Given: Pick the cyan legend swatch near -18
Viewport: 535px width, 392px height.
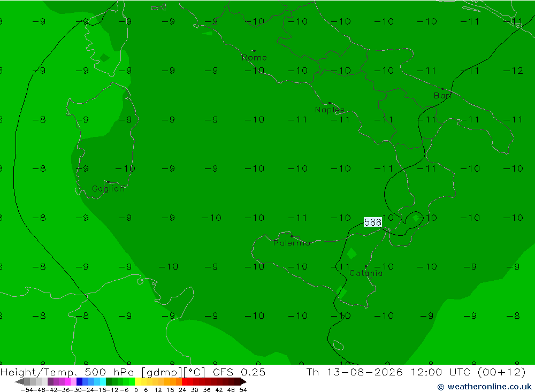Looking at the screenshot, I should pyautogui.click(x=103, y=382).
